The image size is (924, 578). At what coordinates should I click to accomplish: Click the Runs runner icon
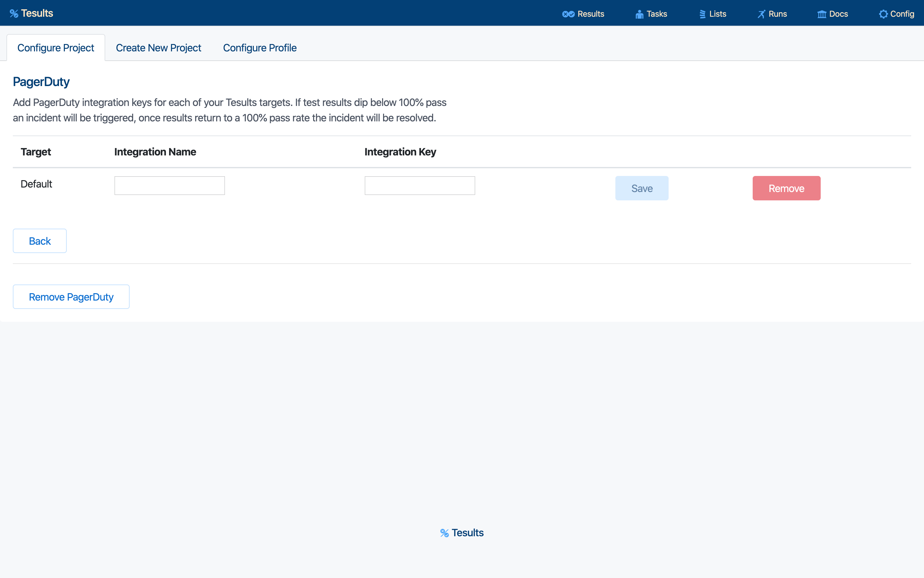(x=761, y=14)
